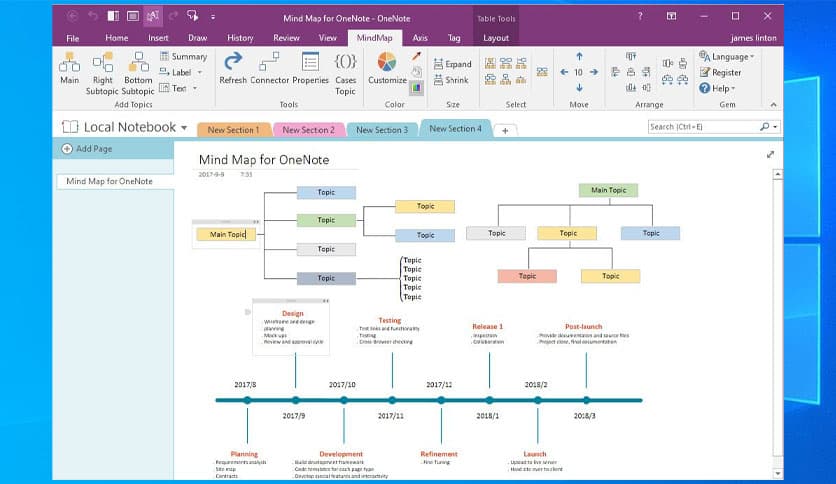Refresh the mind map
This screenshot has height=484, width=836.
click(233, 68)
